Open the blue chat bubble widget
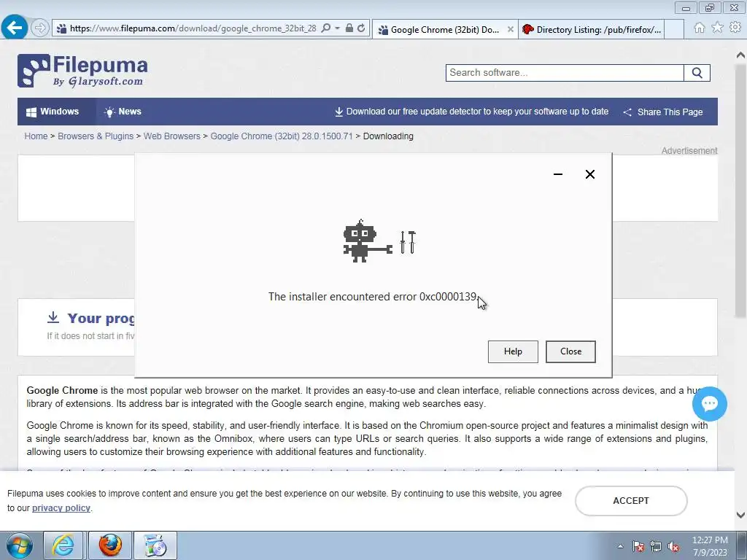 coord(709,404)
